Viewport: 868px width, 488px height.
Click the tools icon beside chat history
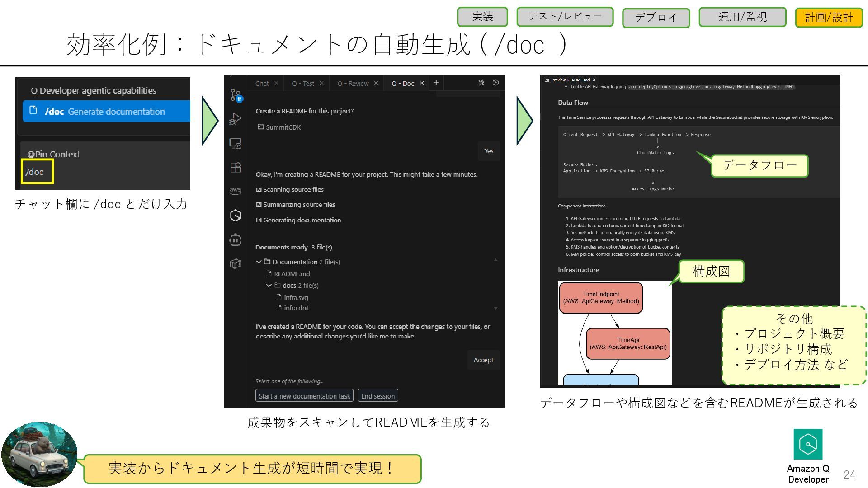[481, 83]
